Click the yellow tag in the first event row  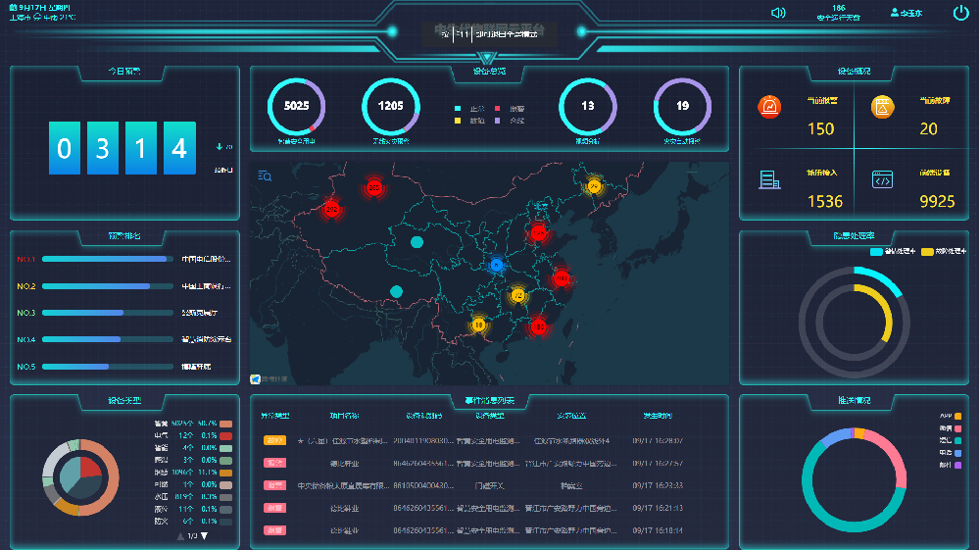pyautogui.click(x=274, y=440)
